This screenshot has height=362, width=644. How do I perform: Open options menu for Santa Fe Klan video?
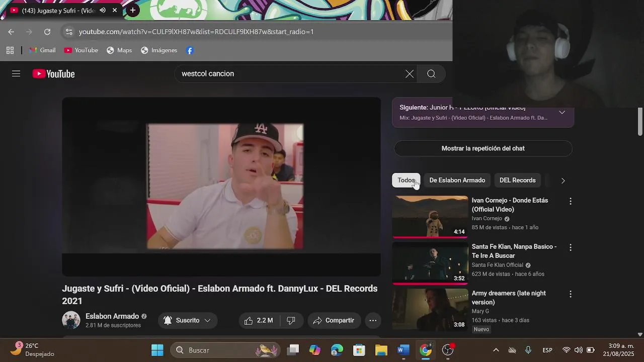click(x=570, y=247)
